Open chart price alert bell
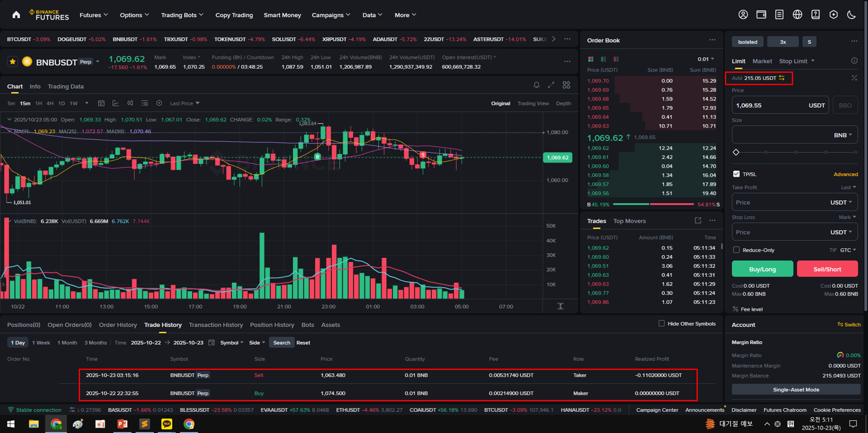The height and width of the screenshot is (433, 868). pos(536,85)
